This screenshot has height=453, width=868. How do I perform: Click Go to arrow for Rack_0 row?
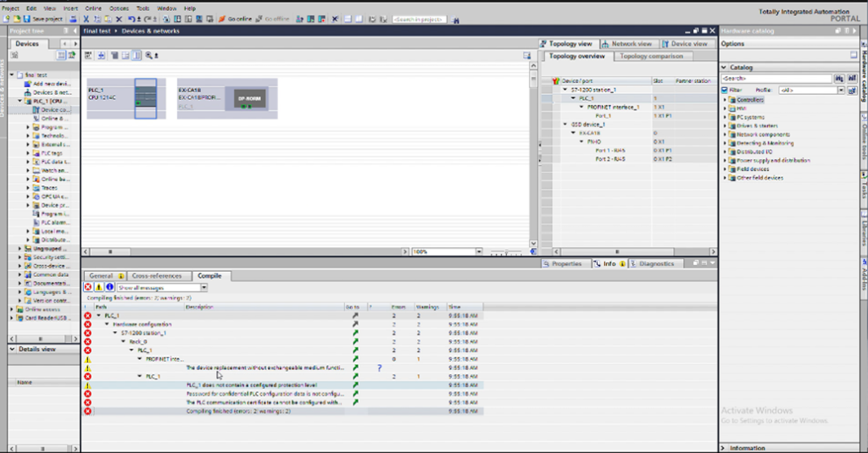pyautogui.click(x=355, y=342)
